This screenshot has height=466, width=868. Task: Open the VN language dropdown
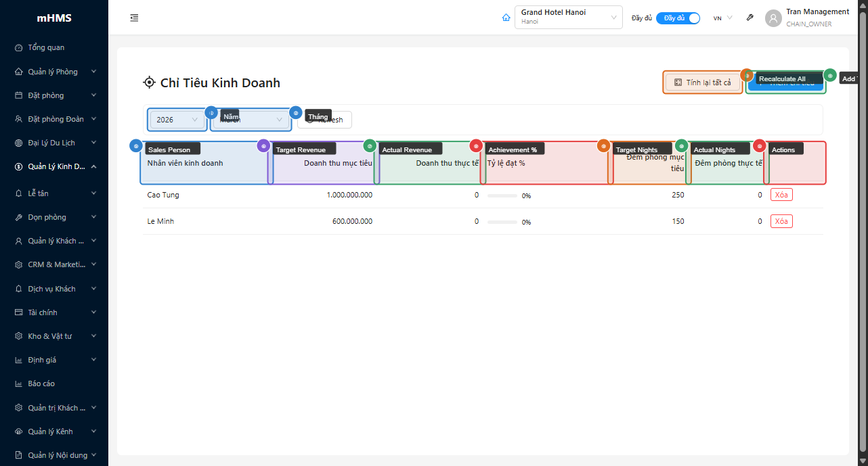[722, 18]
